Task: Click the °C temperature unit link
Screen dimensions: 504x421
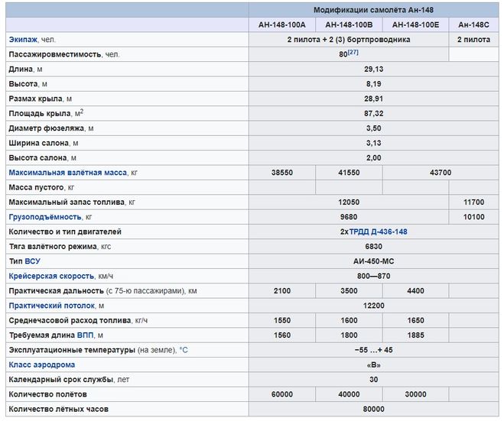Action: tap(184, 350)
